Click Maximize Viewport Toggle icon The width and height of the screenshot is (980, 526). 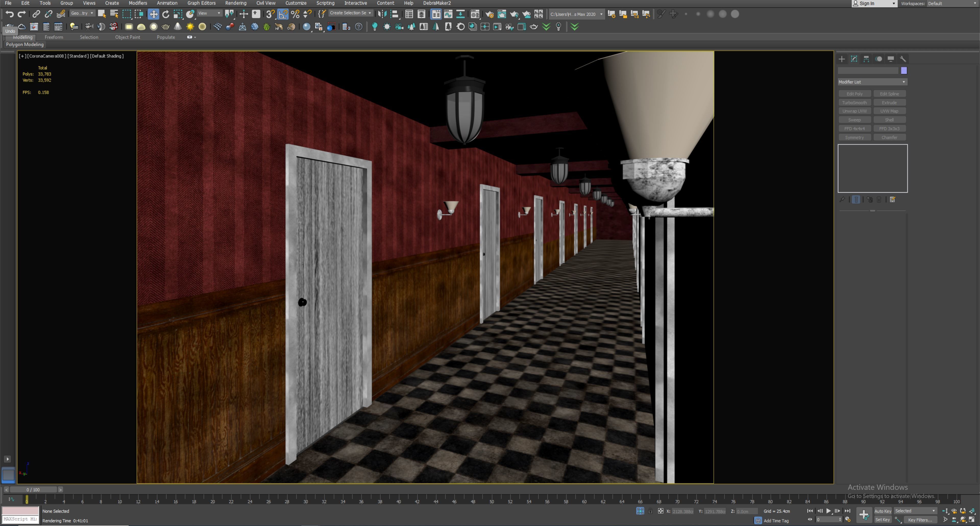(972, 520)
